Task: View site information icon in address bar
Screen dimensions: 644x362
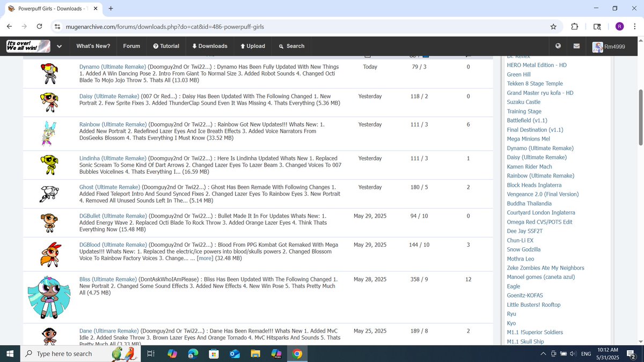Action: pos(57,27)
